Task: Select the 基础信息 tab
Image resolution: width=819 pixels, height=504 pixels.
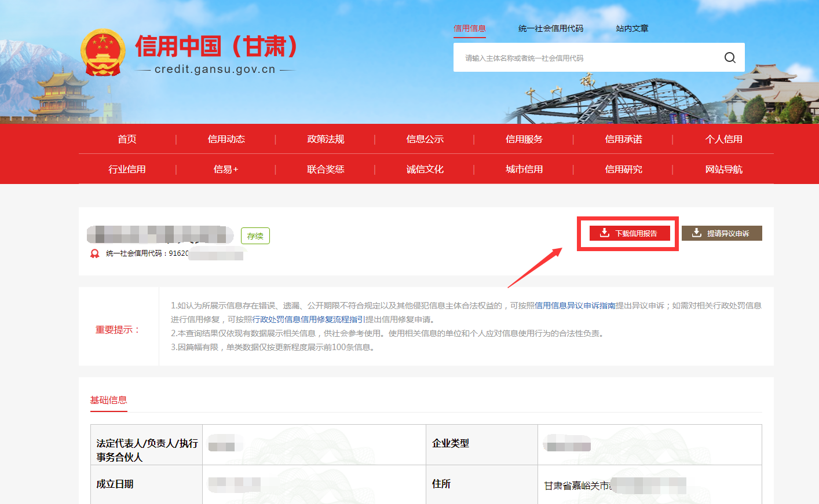Action: pos(108,400)
